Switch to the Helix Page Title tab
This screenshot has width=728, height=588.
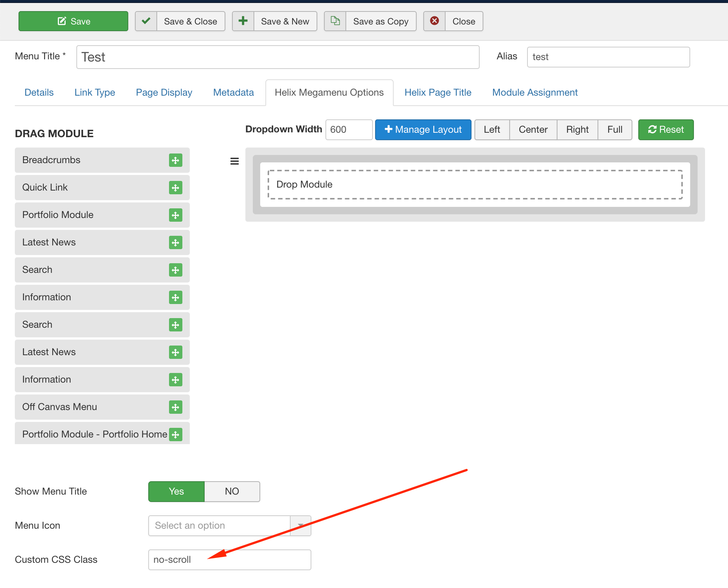point(438,92)
